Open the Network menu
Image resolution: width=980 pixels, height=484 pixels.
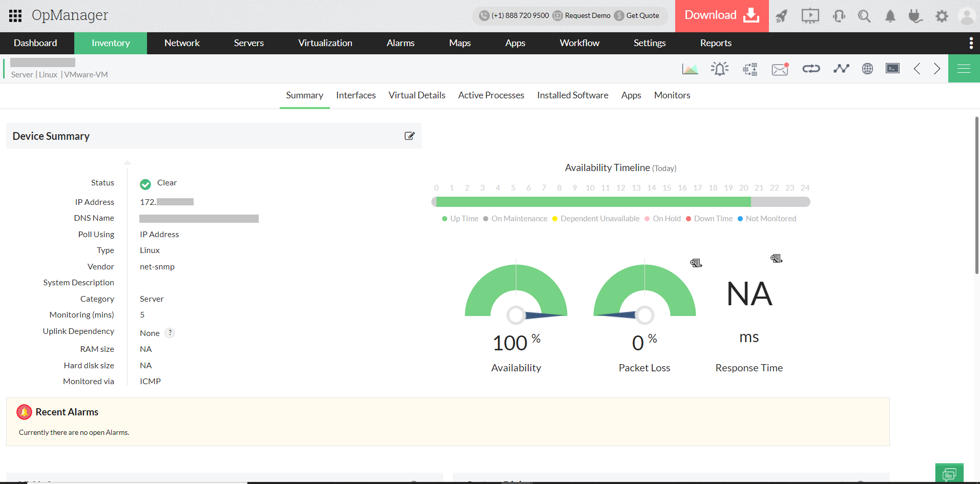click(182, 43)
